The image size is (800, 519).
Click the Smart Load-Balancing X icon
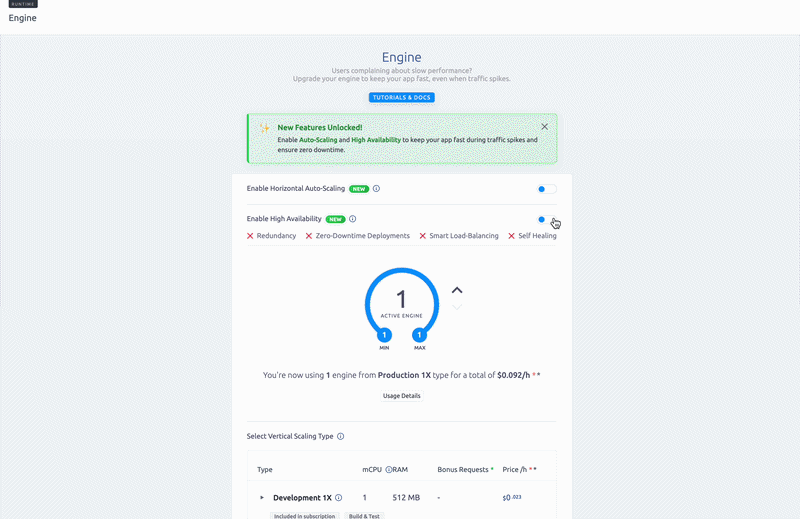pos(422,236)
